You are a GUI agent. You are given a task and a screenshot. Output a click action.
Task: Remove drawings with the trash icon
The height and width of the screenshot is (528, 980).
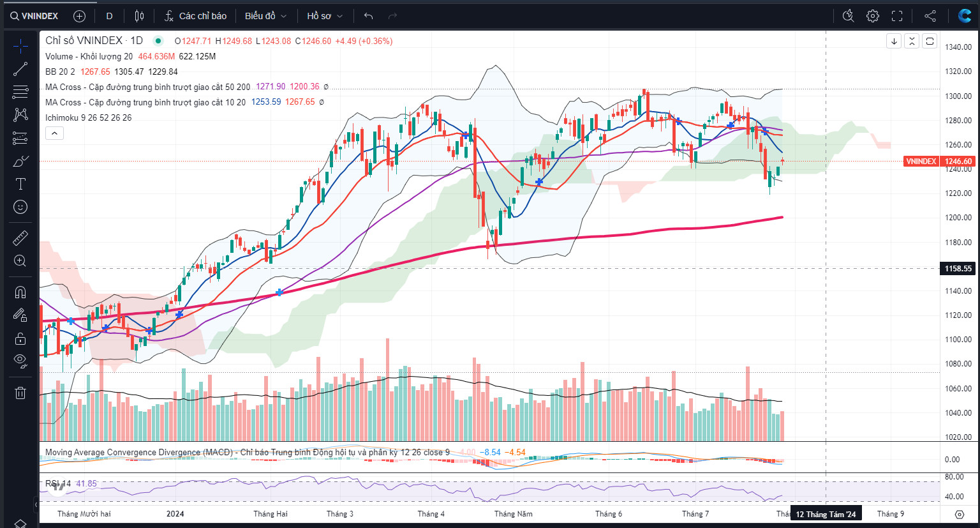20,393
